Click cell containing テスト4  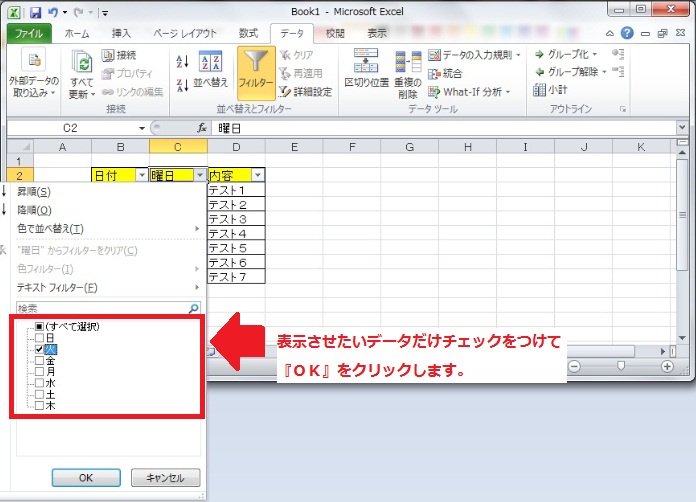(236, 233)
